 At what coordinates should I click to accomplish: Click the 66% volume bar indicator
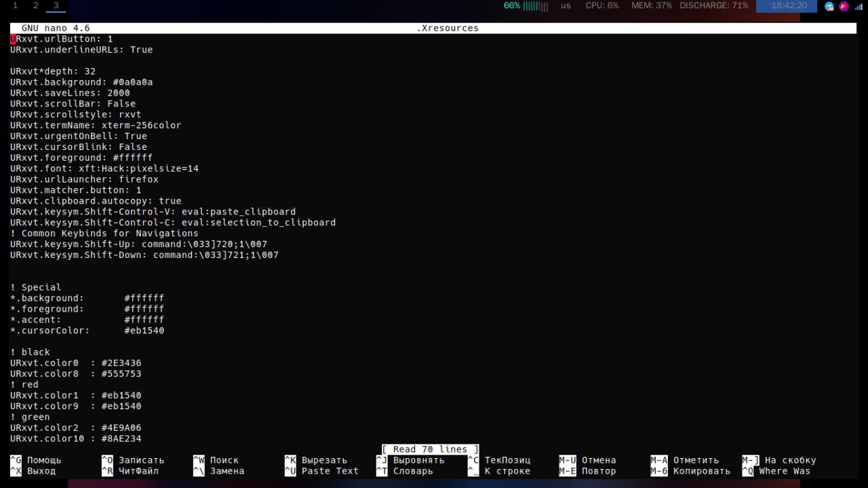(x=526, y=5)
